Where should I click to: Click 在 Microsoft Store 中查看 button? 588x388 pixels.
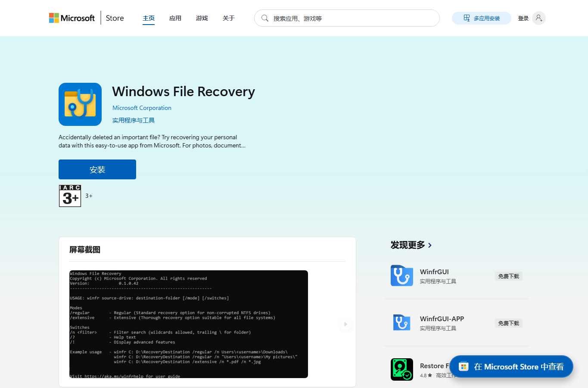pyautogui.click(x=511, y=366)
